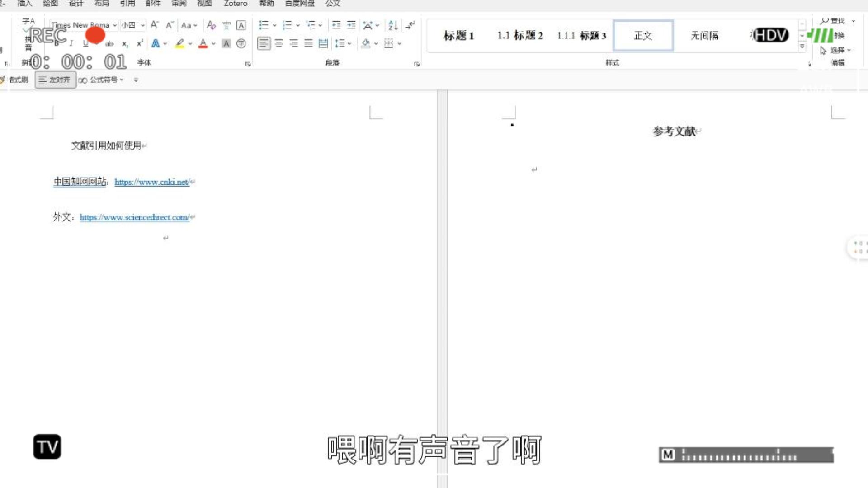The height and width of the screenshot is (488, 868).
Task: Toggle underline formatting
Action: 85,44
